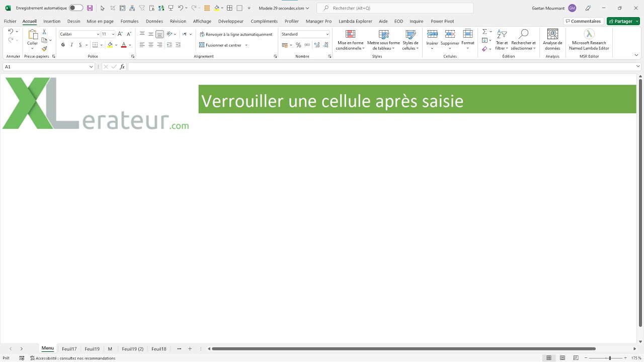The height and width of the screenshot is (362, 644).
Task: Click Fusionner et centrer
Action: [x=220, y=45]
